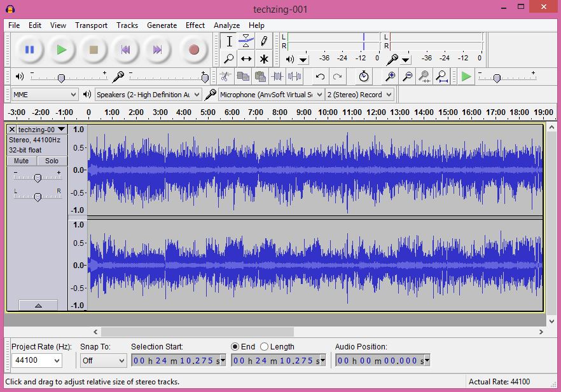561x392 pixels.
Task: Select the Selection (I-beam) tool
Action: pos(229,41)
